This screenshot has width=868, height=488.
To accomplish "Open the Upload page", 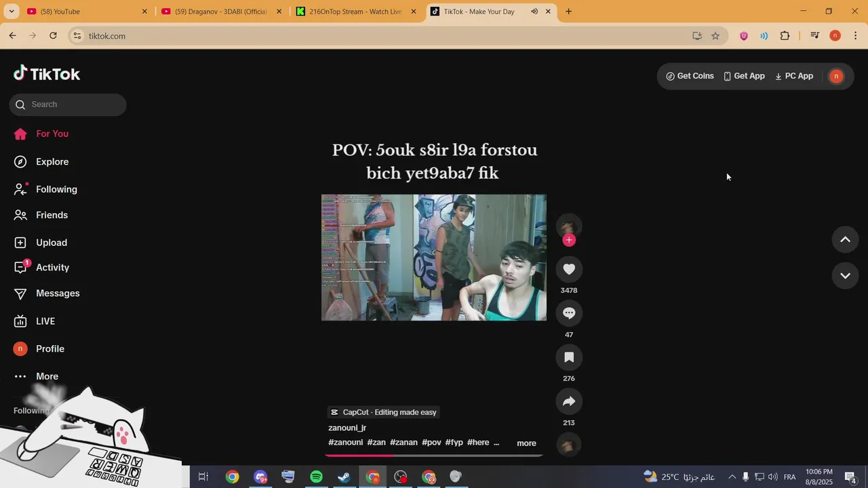I will coord(41,243).
